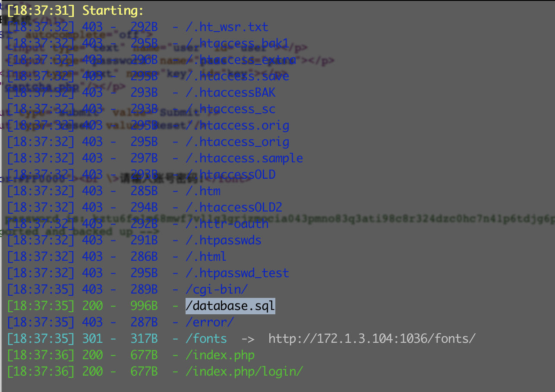Click the /.html path entry

[206, 257]
